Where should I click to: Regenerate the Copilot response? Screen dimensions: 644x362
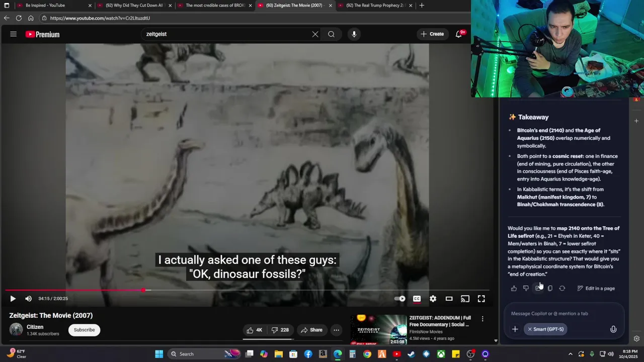coord(562,289)
